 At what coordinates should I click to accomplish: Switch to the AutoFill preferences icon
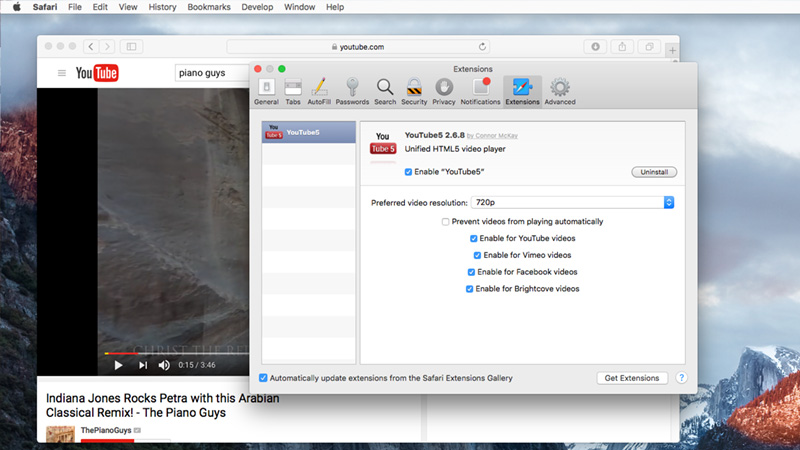319,91
